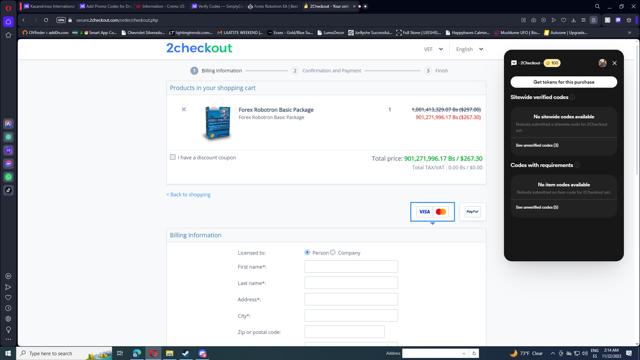Choose Visa/Mastercard payment option

tap(432, 211)
